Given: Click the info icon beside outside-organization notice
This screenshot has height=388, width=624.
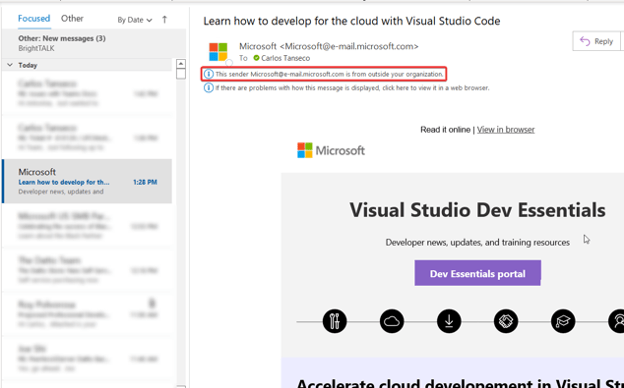Looking at the screenshot, I should (209, 74).
